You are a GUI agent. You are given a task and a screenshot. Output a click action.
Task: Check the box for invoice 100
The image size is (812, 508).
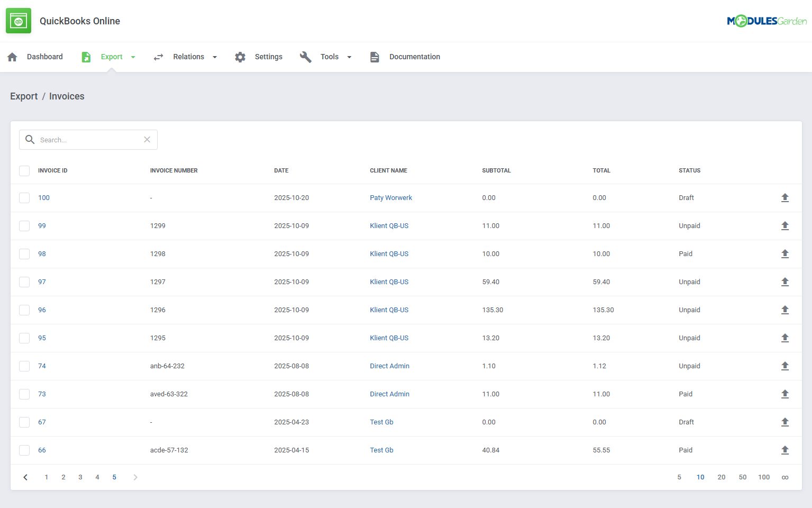[24, 198]
